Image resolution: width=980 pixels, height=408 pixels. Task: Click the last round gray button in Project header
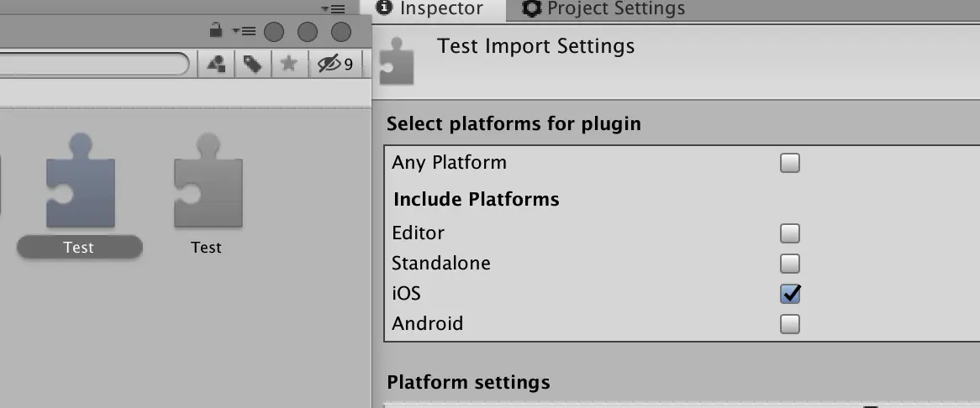pyautogui.click(x=340, y=32)
